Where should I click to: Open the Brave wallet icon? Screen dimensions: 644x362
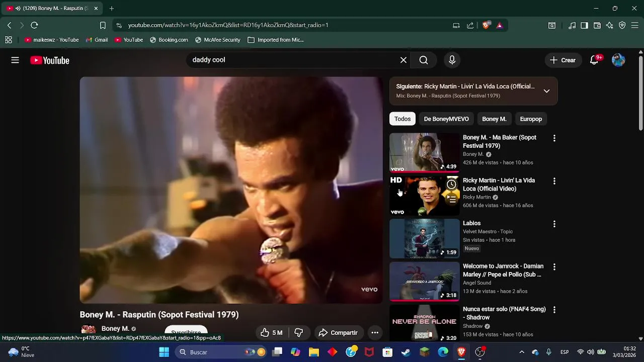(597, 25)
